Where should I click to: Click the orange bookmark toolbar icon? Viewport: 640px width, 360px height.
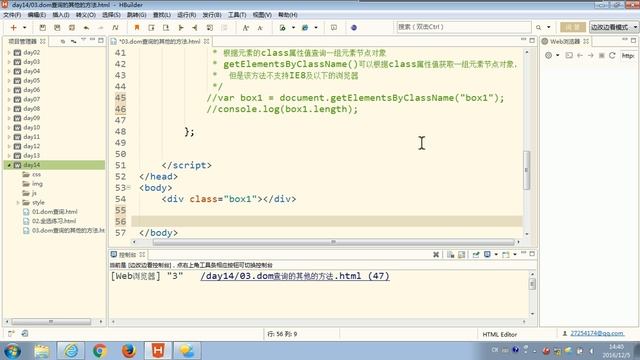137,27
